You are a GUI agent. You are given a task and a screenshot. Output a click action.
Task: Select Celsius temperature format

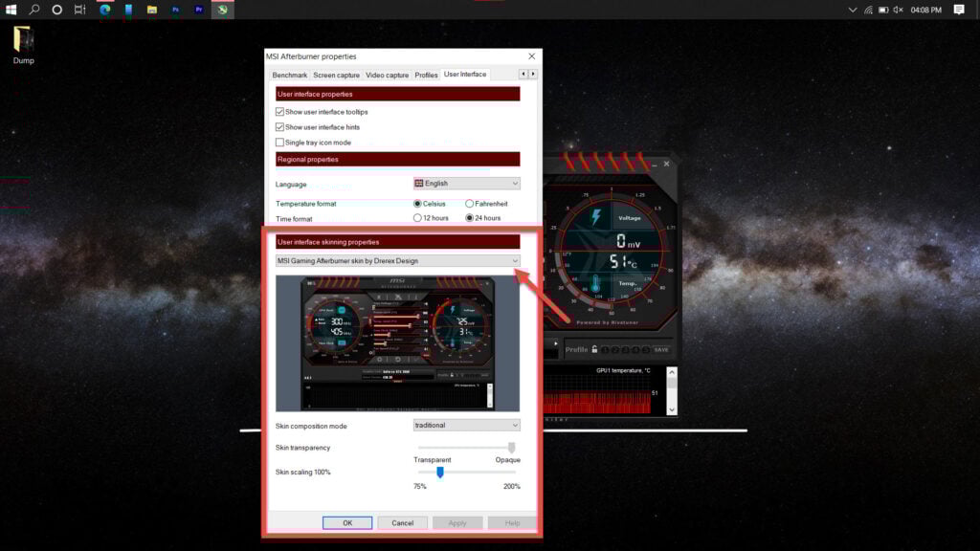417,204
